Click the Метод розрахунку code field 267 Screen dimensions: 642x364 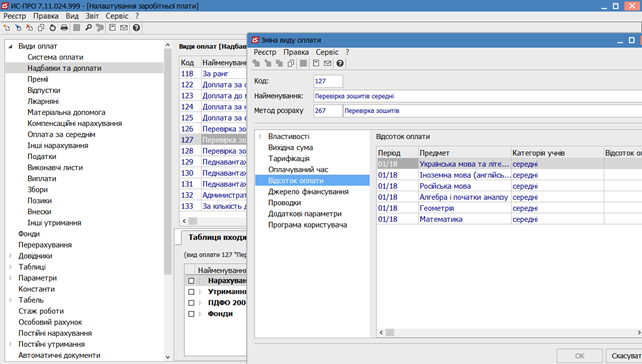[328, 111]
